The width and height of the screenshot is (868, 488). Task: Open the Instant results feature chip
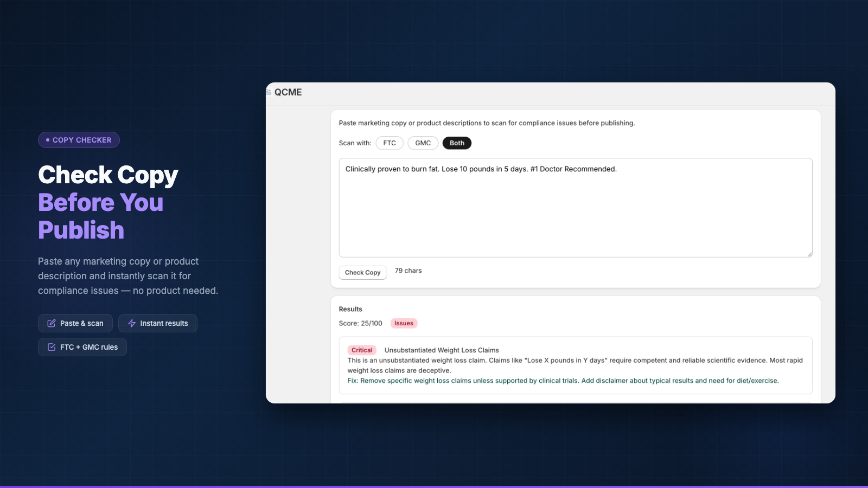[x=157, y=323]
